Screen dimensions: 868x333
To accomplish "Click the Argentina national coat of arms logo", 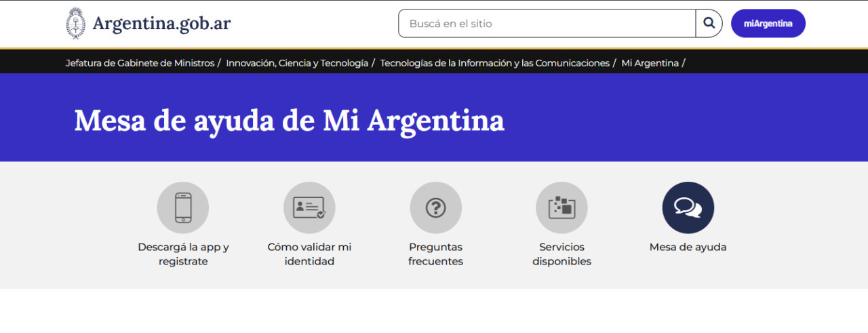I will 76,24.
